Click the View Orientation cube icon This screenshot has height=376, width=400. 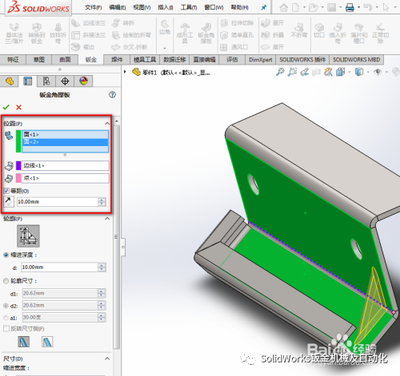point(340,72)
